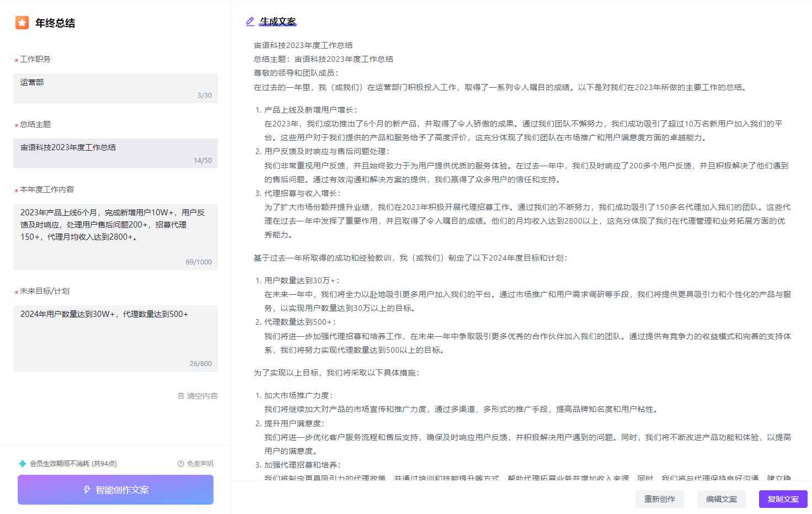812x514 pixels.
Task: Click the 总结主题 input field
Action: (x=115, y=153)
